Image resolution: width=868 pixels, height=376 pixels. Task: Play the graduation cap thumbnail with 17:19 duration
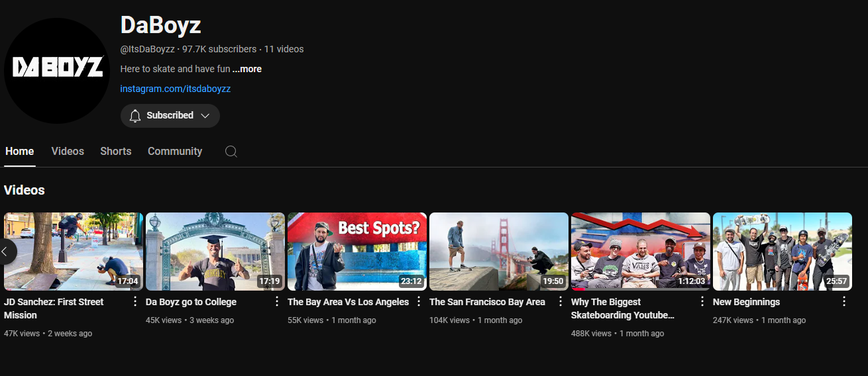point(215,252)
